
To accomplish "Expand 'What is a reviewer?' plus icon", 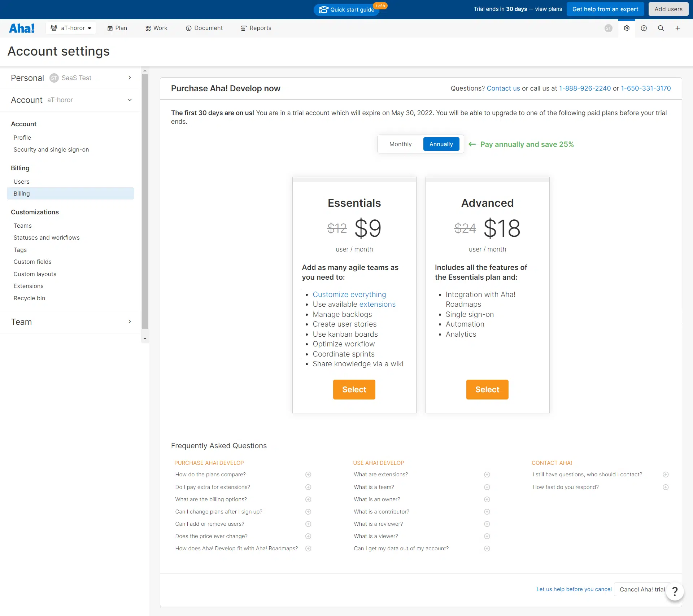I will tap(487, 524).
